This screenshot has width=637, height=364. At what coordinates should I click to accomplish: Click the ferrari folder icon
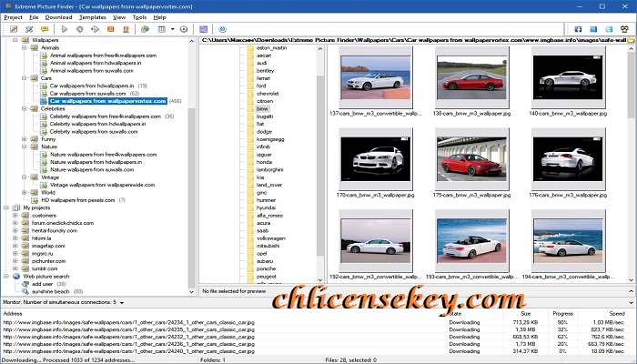pyautogui.click(x=250, y=78)
